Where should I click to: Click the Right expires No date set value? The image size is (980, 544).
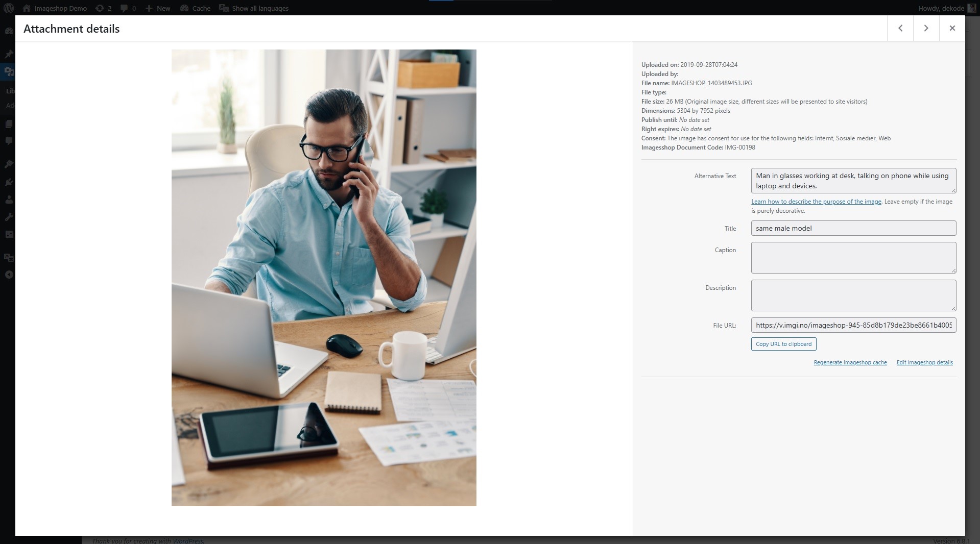[696, 129]
